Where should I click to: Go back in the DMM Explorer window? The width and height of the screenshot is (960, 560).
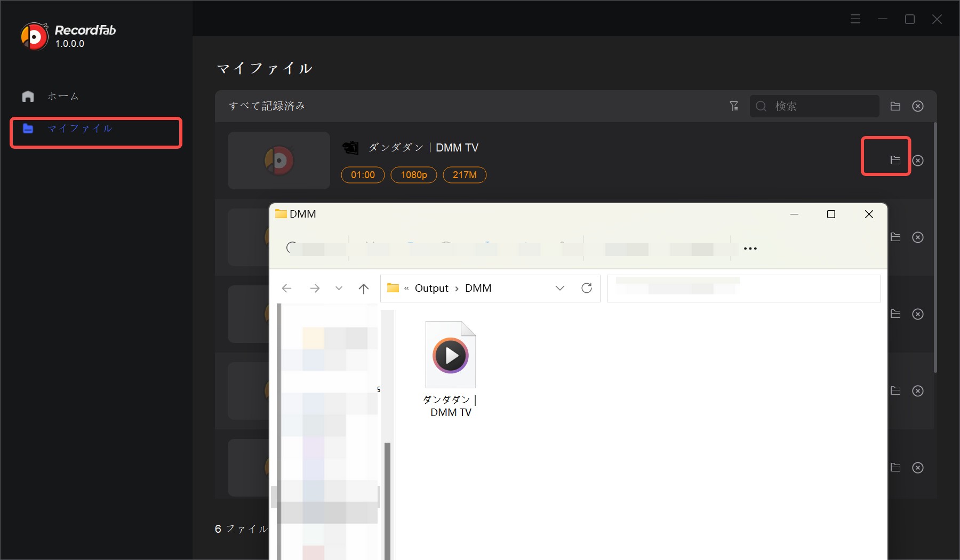pyautogui.click(x=287, y=289)
